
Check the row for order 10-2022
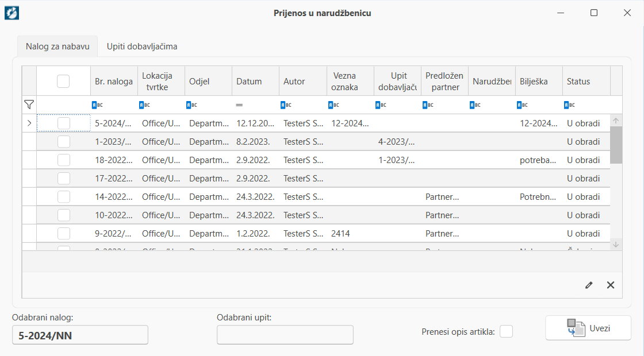click(x=64, y=215)
